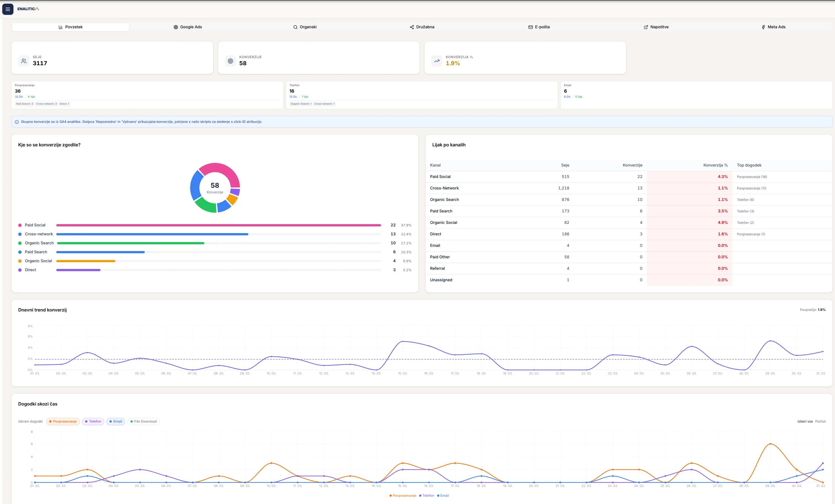835x504 pixels.
Task: Open the Družabna tab
Action: (422, 27)
